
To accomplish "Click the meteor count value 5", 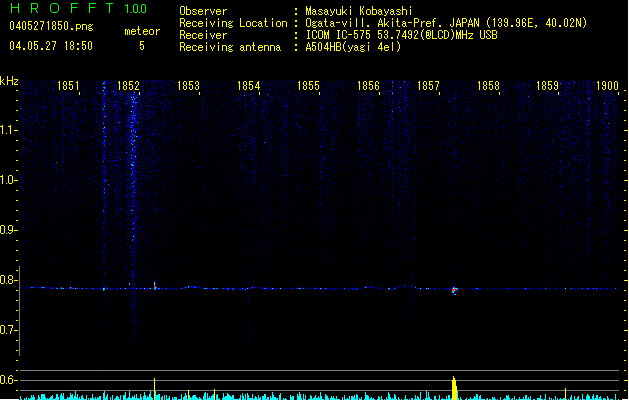I will click(142, 46).
